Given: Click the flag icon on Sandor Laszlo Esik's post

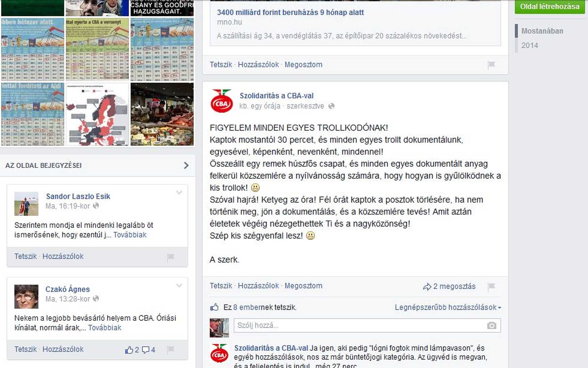Looking at the screenshot, I should click(171, 257).
